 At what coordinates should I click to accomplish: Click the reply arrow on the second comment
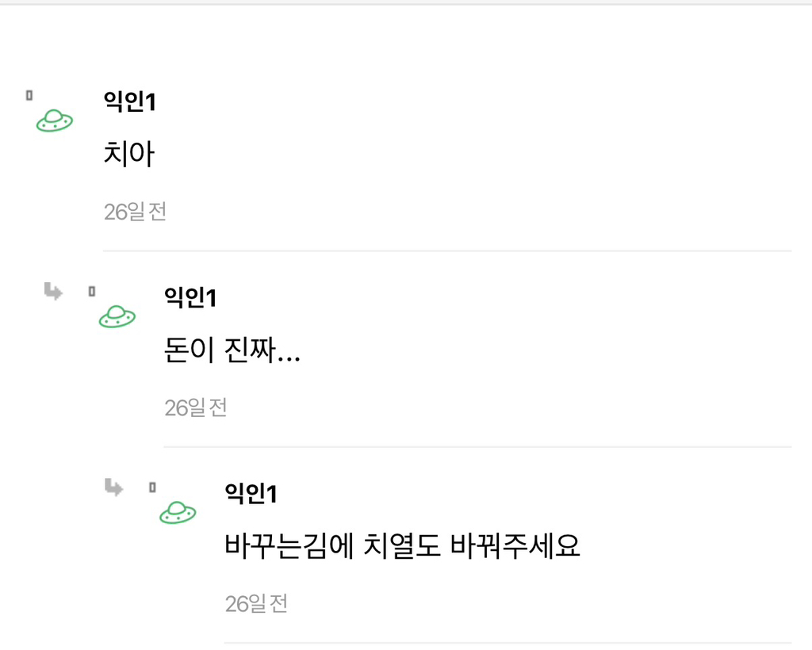(x=53, y=292)
